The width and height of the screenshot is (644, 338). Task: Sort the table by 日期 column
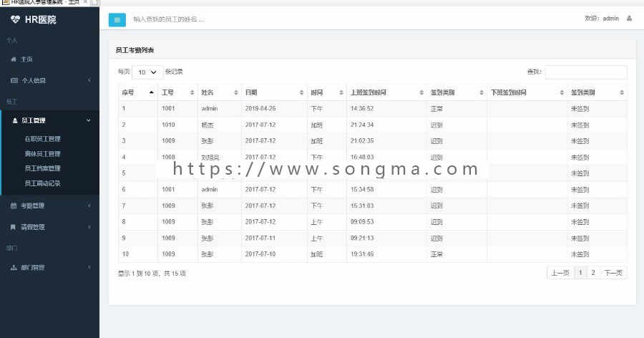click(274, 92)
